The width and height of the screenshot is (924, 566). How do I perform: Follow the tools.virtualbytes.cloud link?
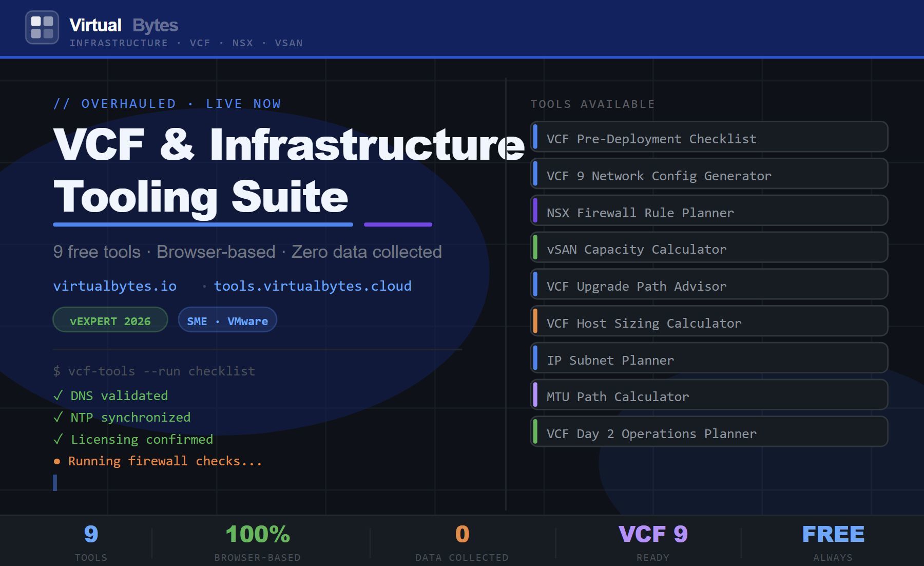pyautogui.click(x=313, y=286)
